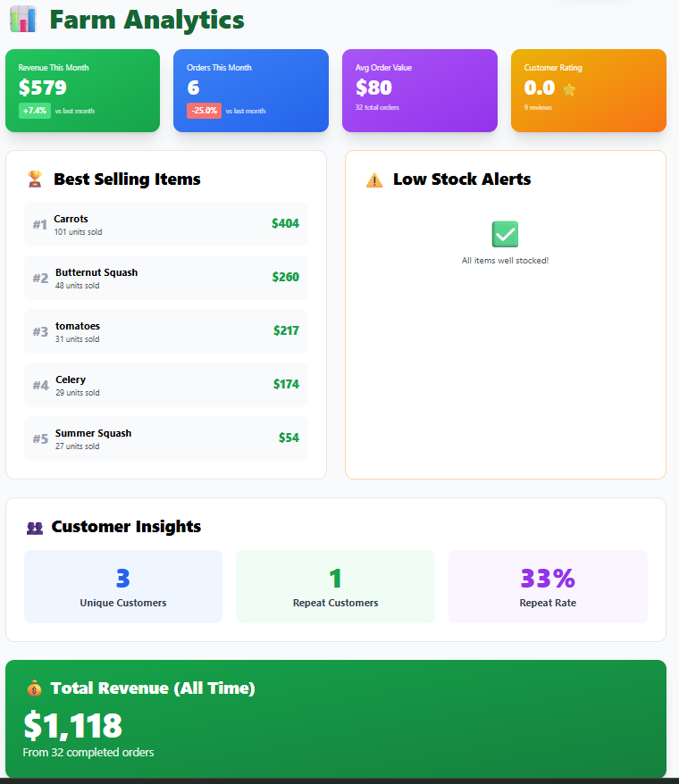The width and height of the screenshot is (679, 784).
Task: Click the 9 reviews caption
Action: [538, 107]
